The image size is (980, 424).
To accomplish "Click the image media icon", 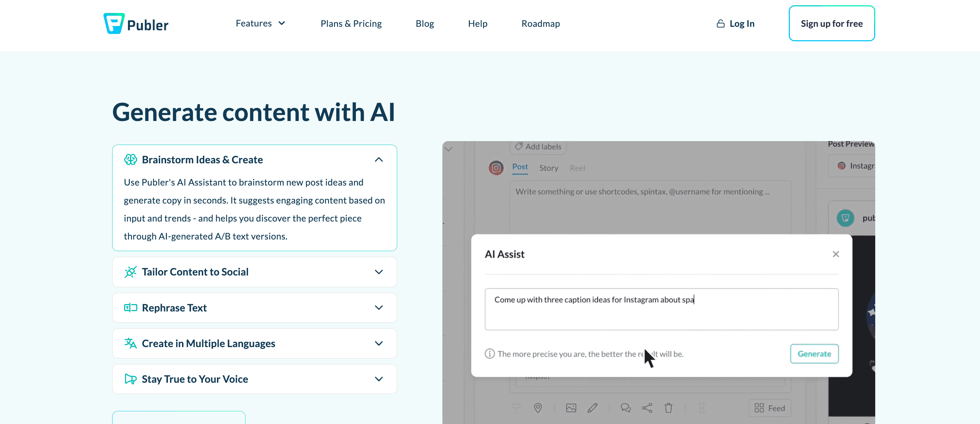I will pyautogui.click(x=571, y=408).
